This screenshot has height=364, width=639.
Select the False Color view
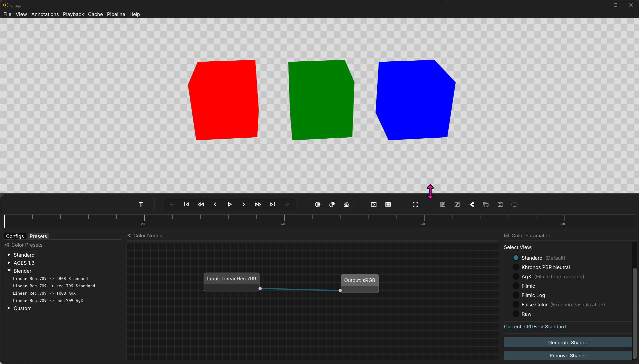pos(516,305)
